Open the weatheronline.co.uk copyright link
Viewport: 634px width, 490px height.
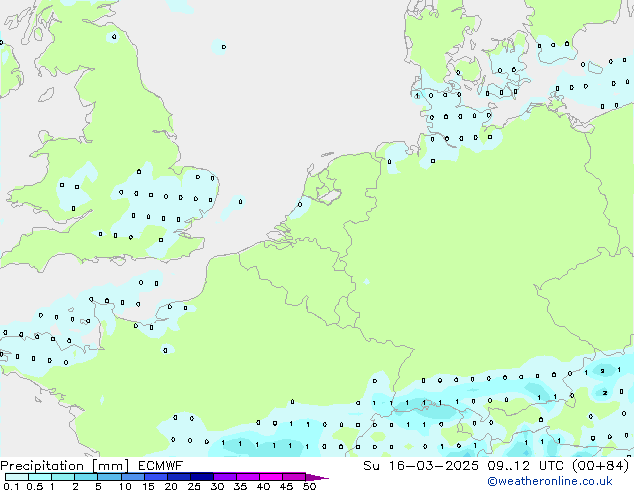(x=550, y=481)
